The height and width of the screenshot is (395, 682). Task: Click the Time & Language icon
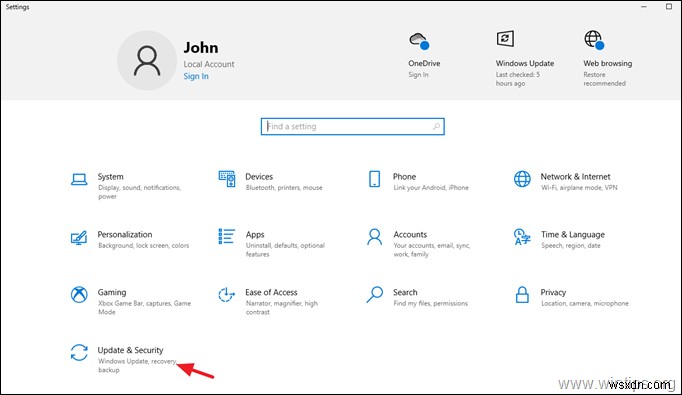click(x=522, y=237)
